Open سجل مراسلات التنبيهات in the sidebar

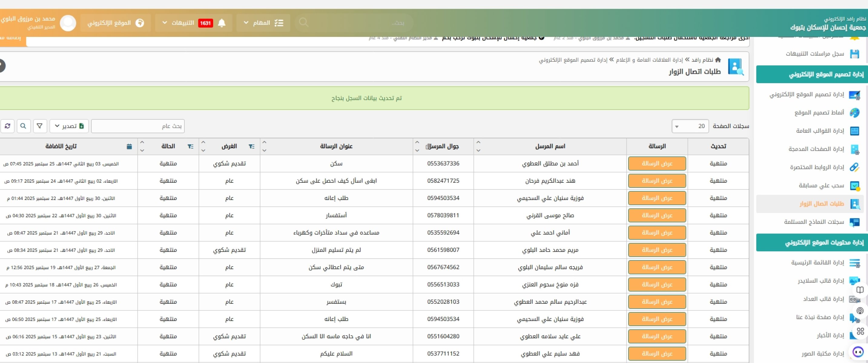pos(815,54)
